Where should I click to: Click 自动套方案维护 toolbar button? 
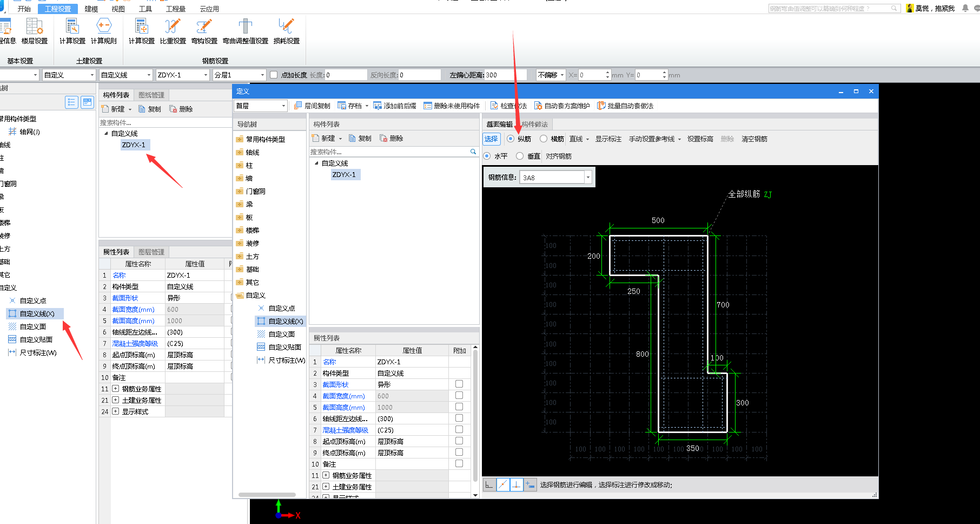pos(562,106)
